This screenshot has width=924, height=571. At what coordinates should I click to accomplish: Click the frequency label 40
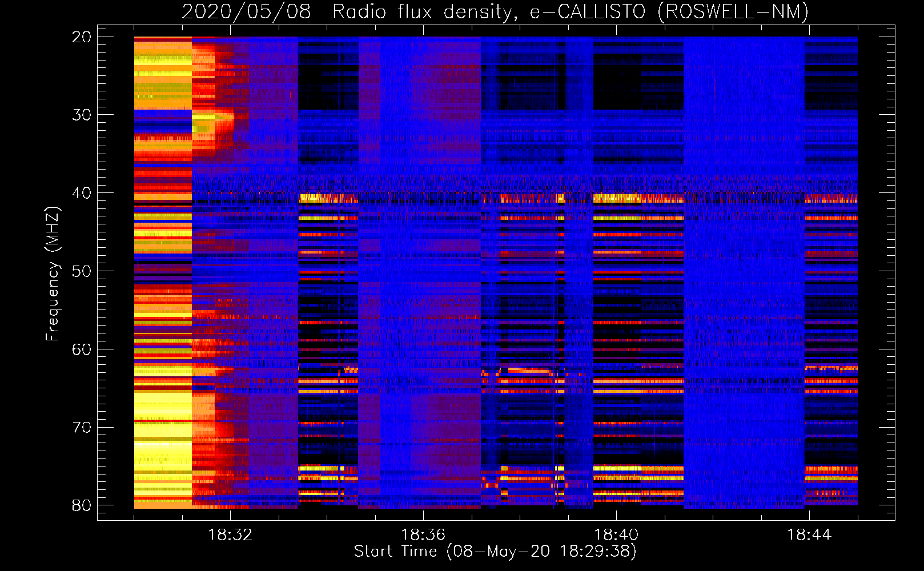[82, 193]
